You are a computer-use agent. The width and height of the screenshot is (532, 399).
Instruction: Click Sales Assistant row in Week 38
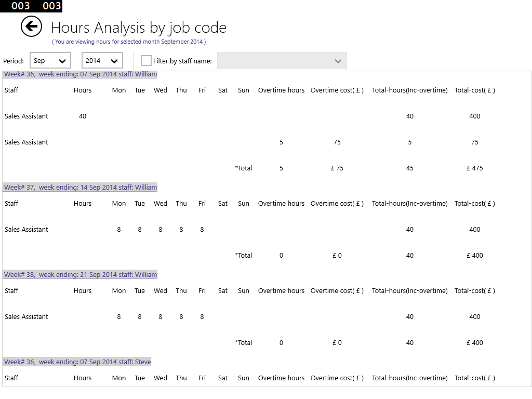[26, 317]
